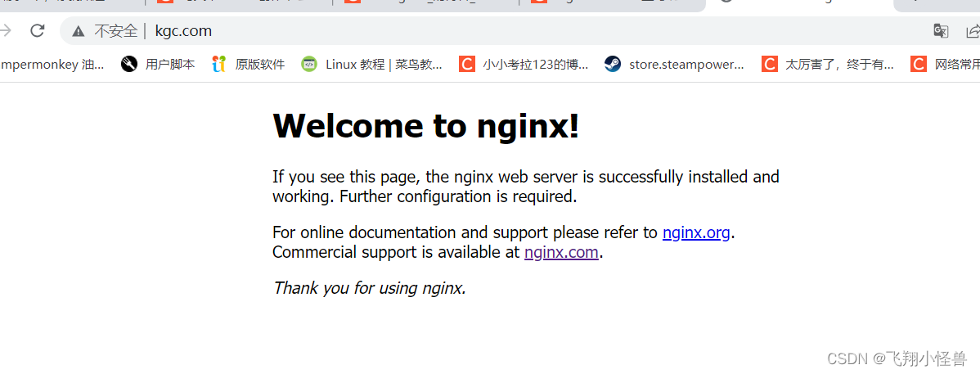Open the 太厉害了，终于有 bookmark
Screen dimensions: 980x374
tap(828, 64)
